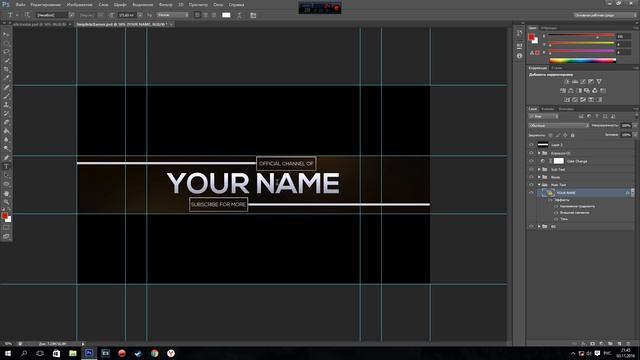Image resolution: width=640 pixels, height=360 pixels.
Task: Toggle lock all for layer
Action: 573,135
